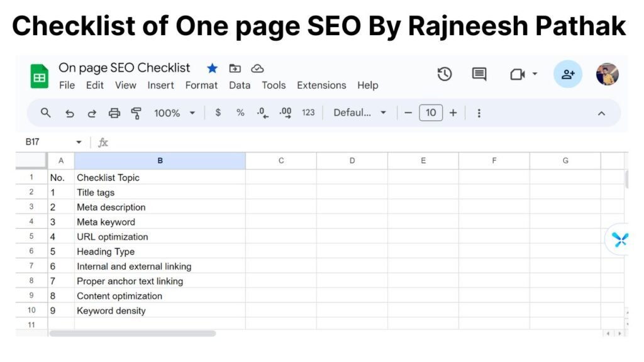This screenshot has height=362, width=644.
Task: Decrease font size with minus button
Action: pos(408,112)
